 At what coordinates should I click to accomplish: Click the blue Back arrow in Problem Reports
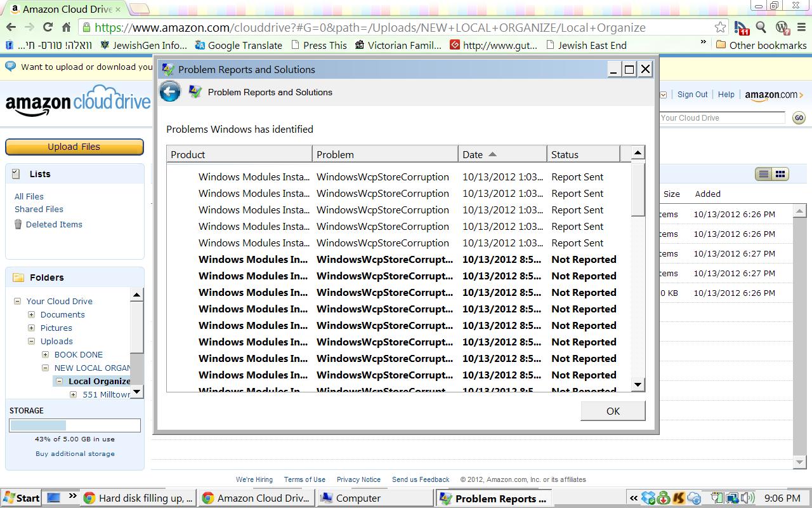170,92
